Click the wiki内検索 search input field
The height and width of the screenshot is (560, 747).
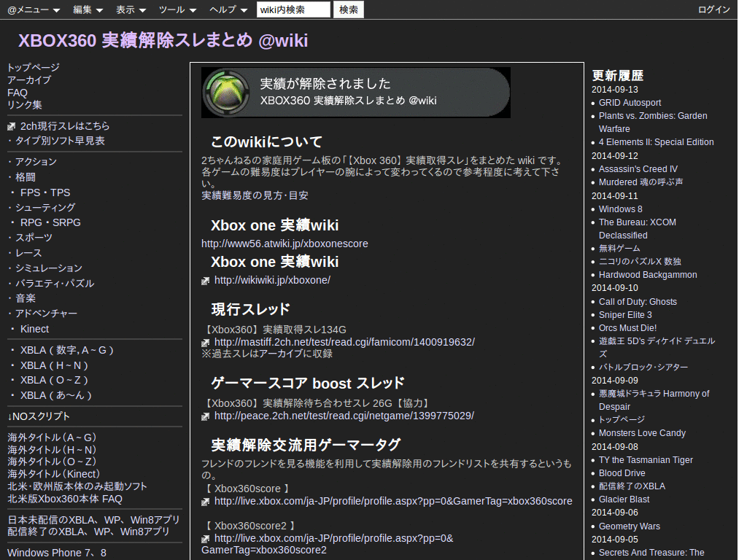point(293,9)
